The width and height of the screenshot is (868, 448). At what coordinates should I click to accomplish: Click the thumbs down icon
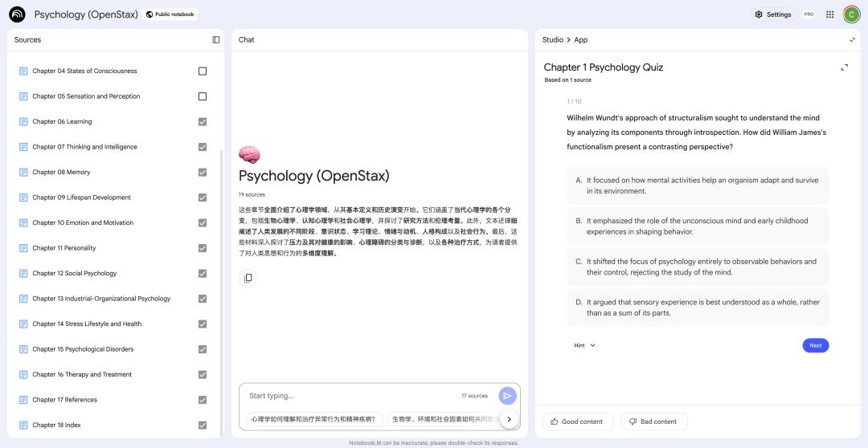pyautogui.click(x=633, y=422)
